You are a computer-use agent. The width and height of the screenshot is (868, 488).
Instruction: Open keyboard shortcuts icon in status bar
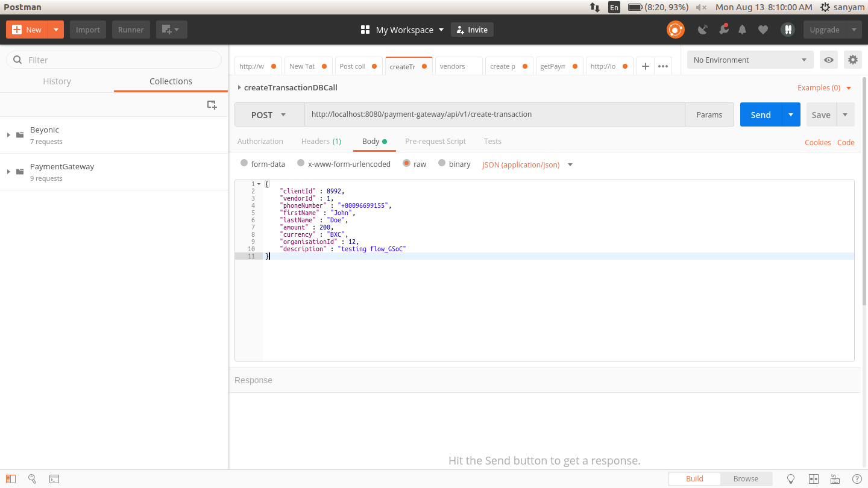tap(835, 479)
